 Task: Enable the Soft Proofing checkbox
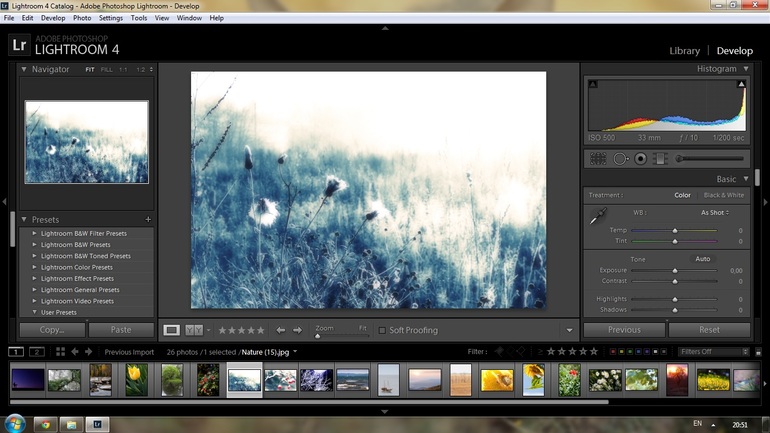tap(382, 331)
